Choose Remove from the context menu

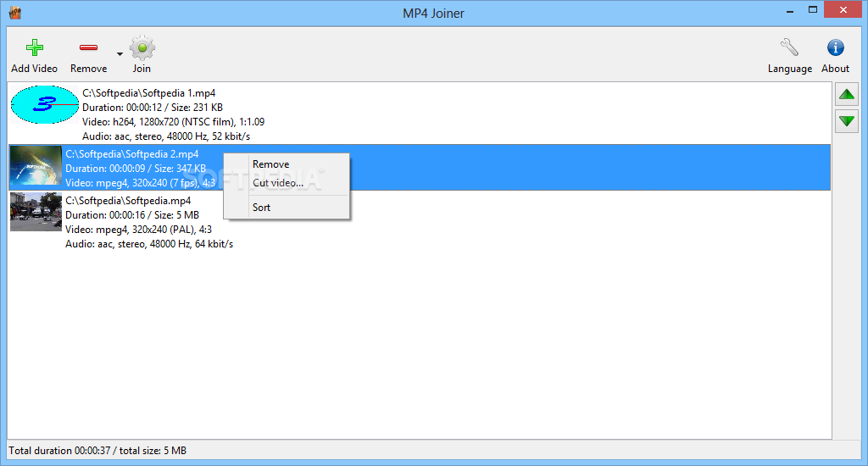coord(270,164)
